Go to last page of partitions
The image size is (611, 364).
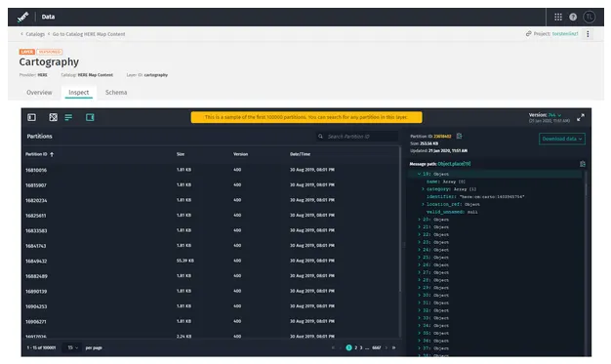click(393, 347)
